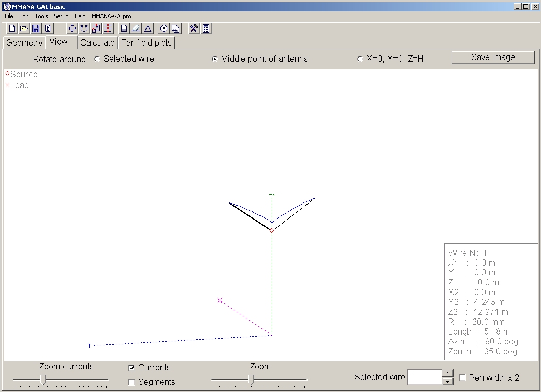This screenshot has width=541, height=392.
Task: Click the 'Zenith : 35.0 deg' value
Action: 482,351
